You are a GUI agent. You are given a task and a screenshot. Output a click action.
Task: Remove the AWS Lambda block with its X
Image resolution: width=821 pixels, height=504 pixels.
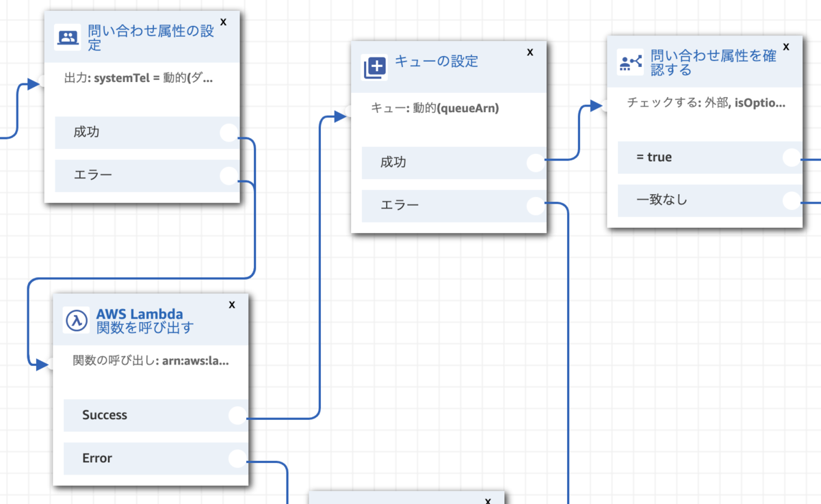click(x=232, y=304)
